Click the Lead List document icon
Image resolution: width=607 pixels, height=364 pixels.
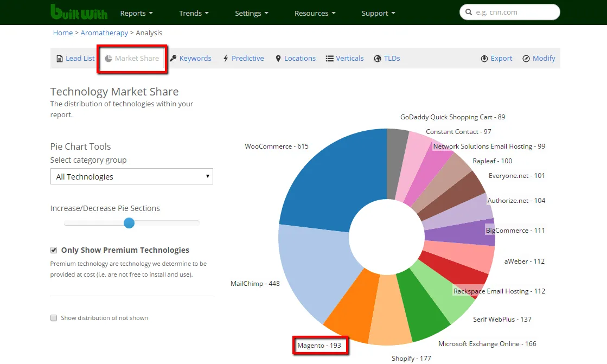pos(60,59)
